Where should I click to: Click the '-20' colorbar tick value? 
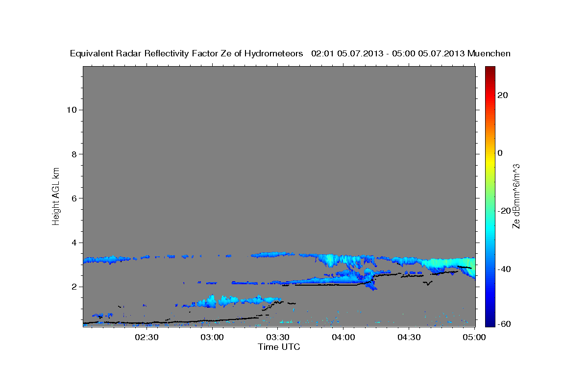click(x=504, y=211)
